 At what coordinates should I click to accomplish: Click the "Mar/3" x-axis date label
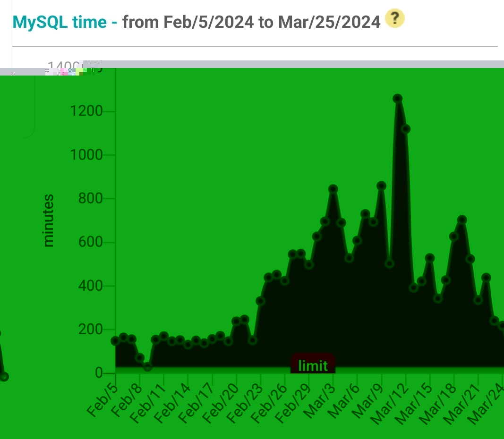coord(319,401)
